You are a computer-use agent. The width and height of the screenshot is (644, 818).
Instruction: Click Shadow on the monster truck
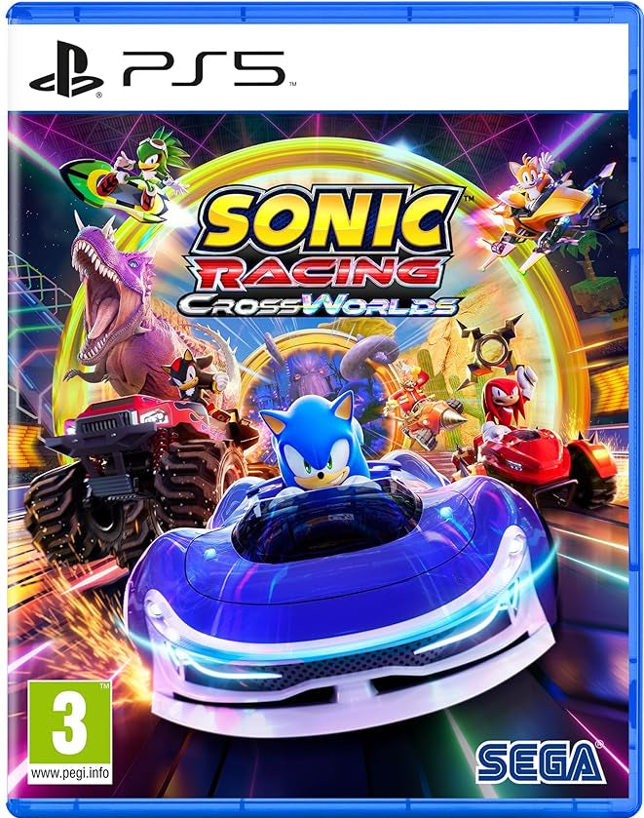pos(193,374)
